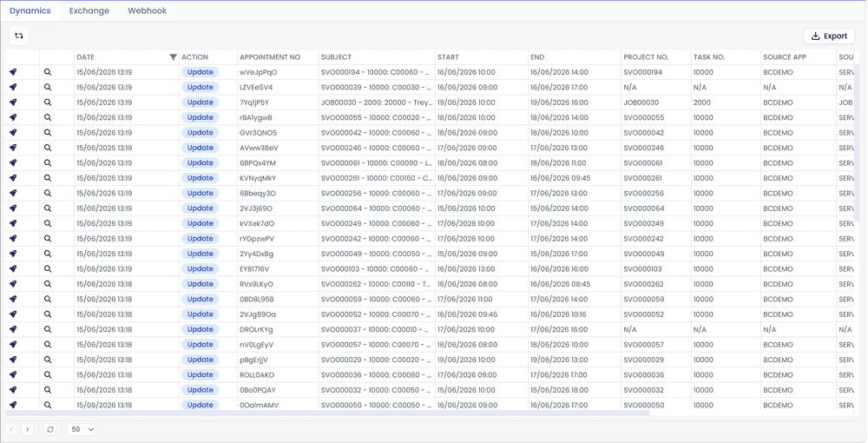Click magnifier icon in kVXek7dO row

tap(48, 223)
